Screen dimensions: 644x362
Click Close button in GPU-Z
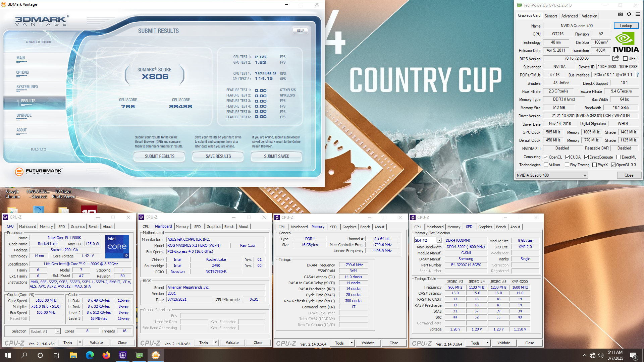click(629, 175)
